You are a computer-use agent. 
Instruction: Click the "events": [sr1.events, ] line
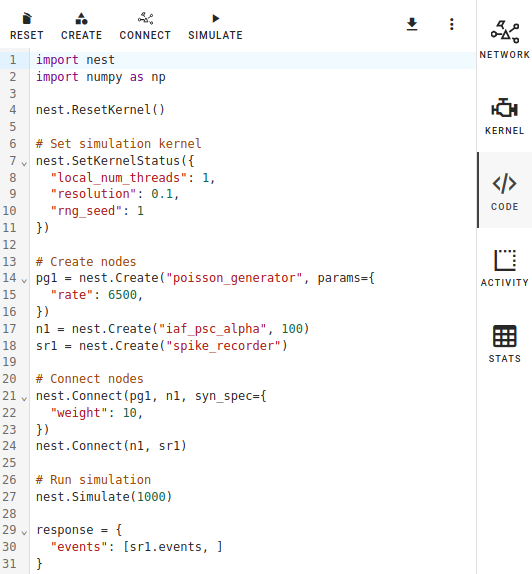pyautogui.click(x=137, y=547)
